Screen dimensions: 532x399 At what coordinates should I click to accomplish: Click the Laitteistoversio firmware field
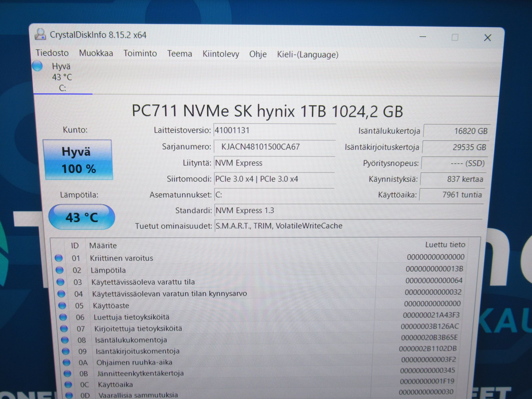tap(275, 130)
